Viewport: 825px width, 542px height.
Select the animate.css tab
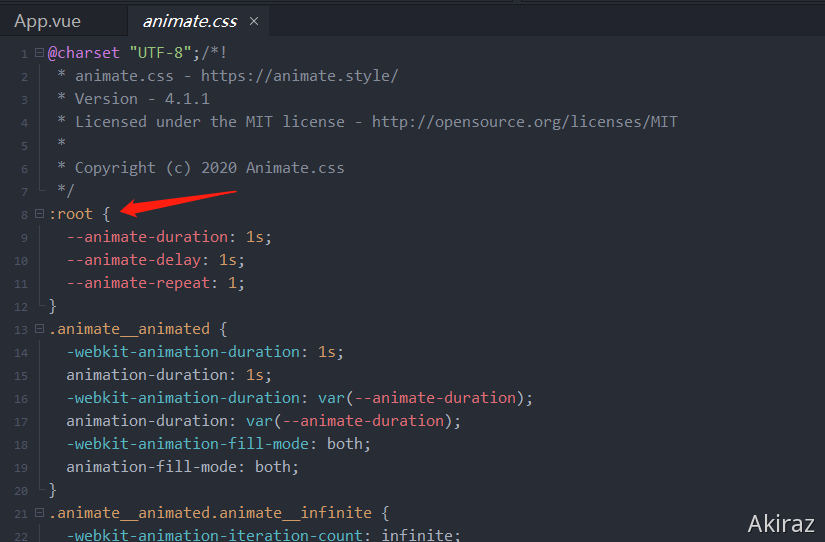point(188,21)
